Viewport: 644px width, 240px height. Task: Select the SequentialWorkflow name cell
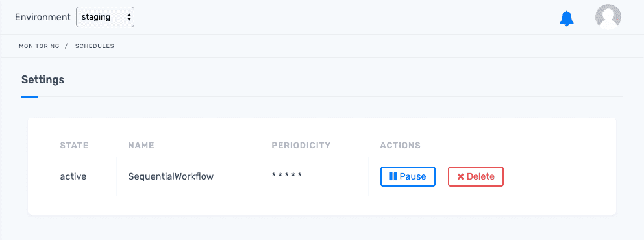(171, 177)
